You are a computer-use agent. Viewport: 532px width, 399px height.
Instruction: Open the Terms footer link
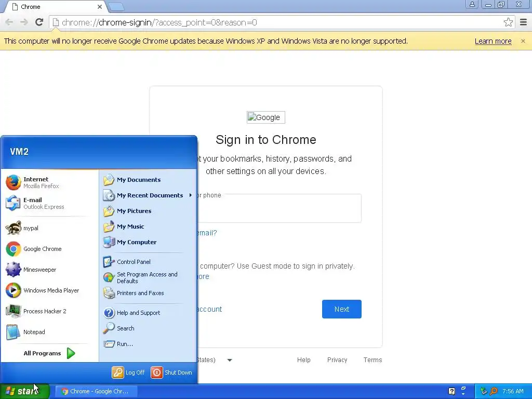(373, 360)
